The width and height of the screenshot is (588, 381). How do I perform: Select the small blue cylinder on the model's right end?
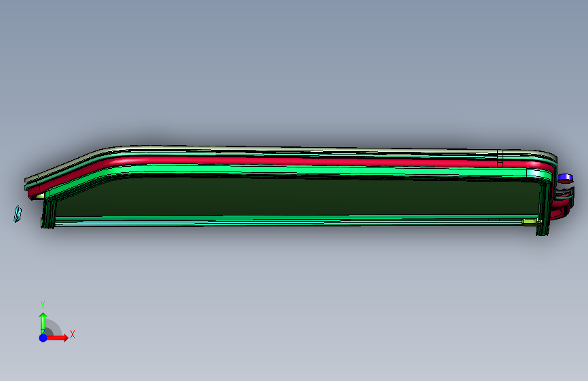(x=565, y=178)
